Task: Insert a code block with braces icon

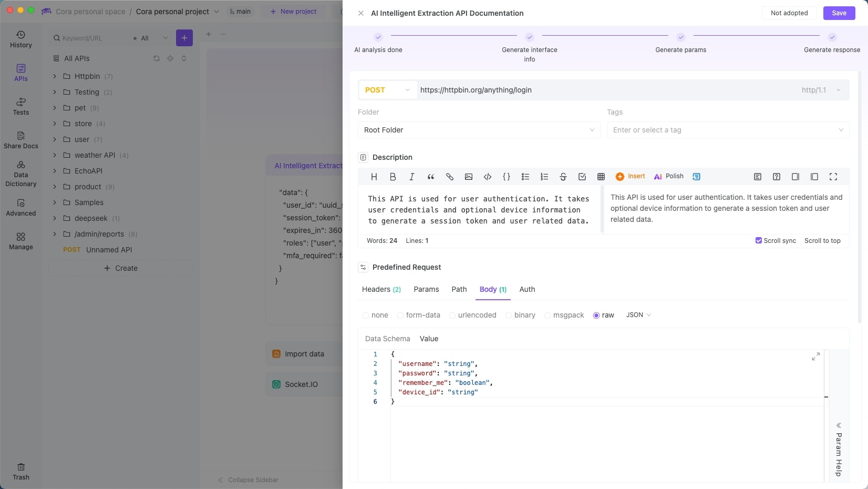Action: (507, 177)
